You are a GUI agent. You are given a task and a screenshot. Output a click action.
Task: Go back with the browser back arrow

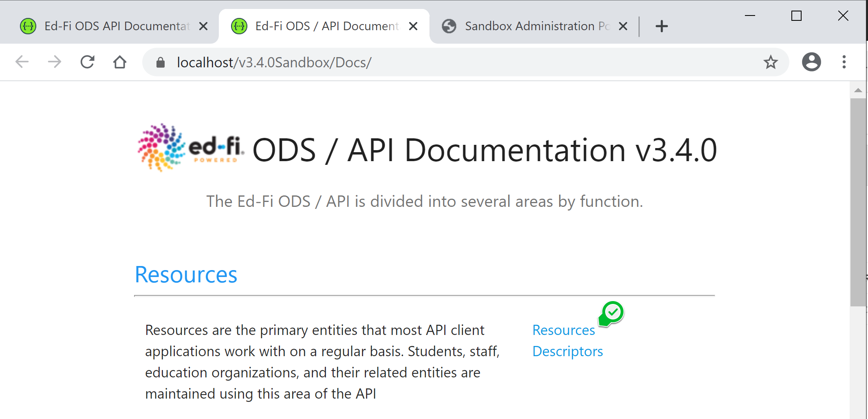click(x=22, y=62)
